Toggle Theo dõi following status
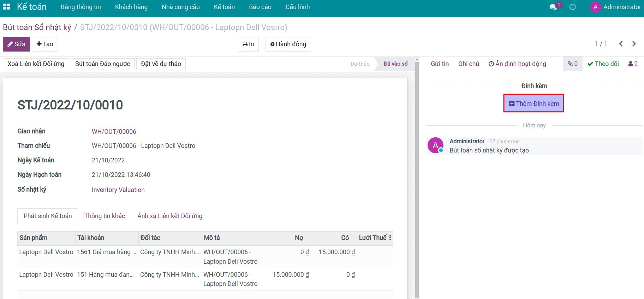The image size is (644, 299). [x=603, y=64]
